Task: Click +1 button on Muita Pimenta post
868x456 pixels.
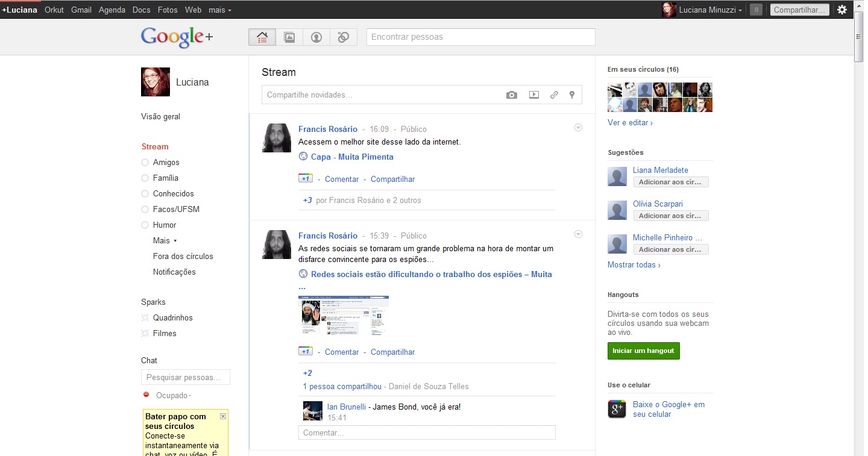Action: coord(305,179)
